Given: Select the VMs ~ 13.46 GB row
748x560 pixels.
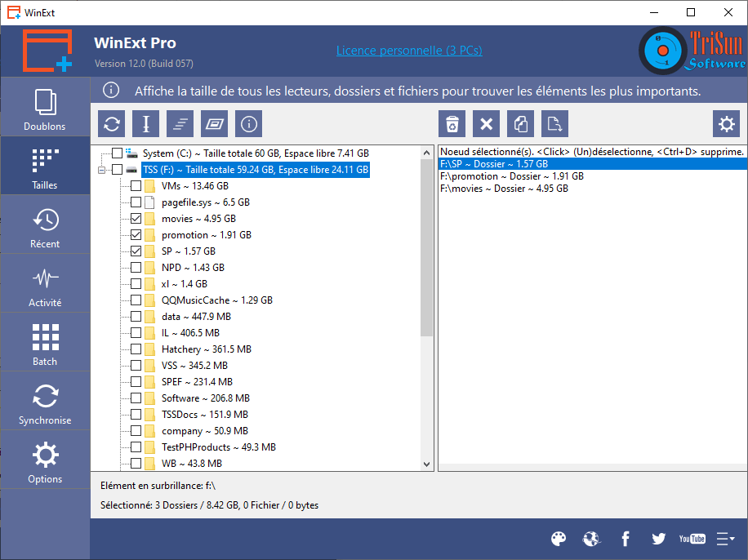Looking at the screenshot, I should pyautogui.click(x=195, y=185).
